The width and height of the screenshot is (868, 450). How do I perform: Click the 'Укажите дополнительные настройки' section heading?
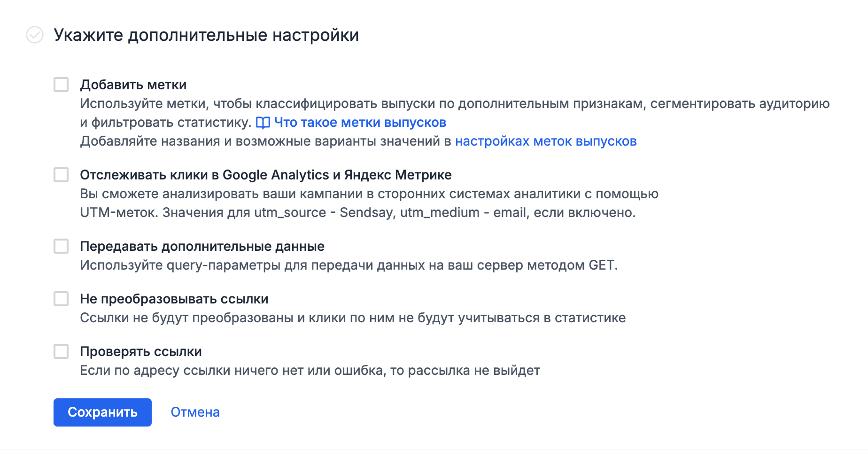[206, 35]
